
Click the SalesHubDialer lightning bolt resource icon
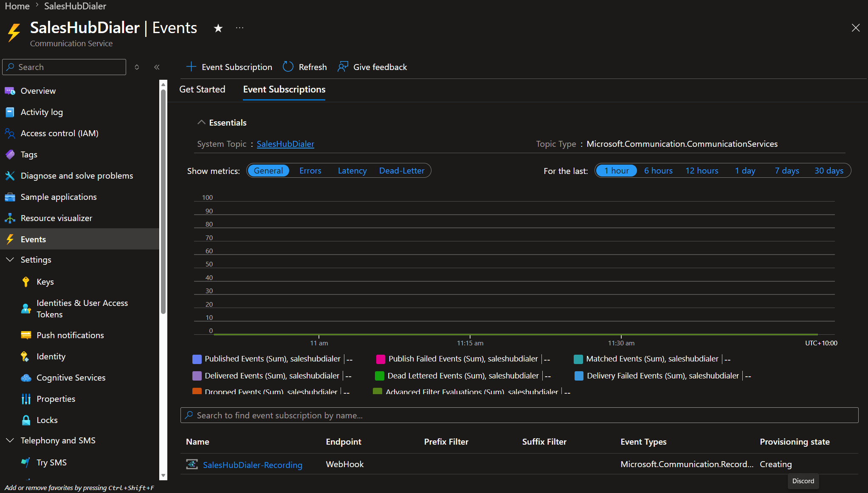coord(14,32)
